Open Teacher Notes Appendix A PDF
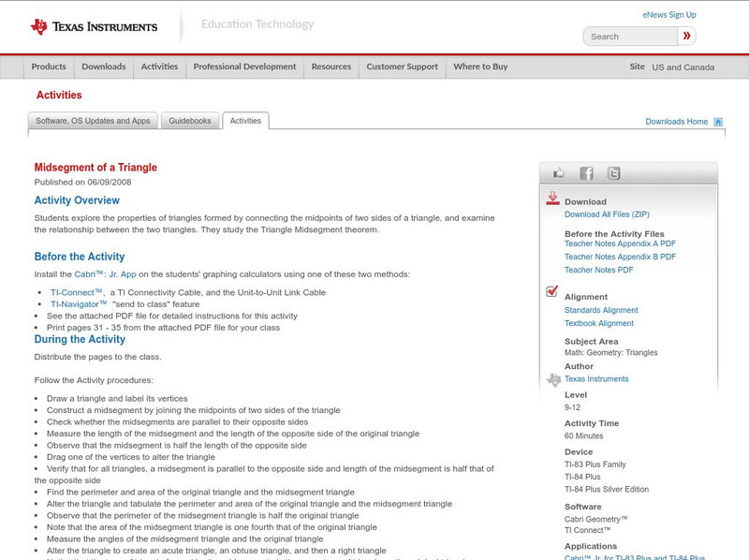The image size is (749, 560). coord(620,243)
